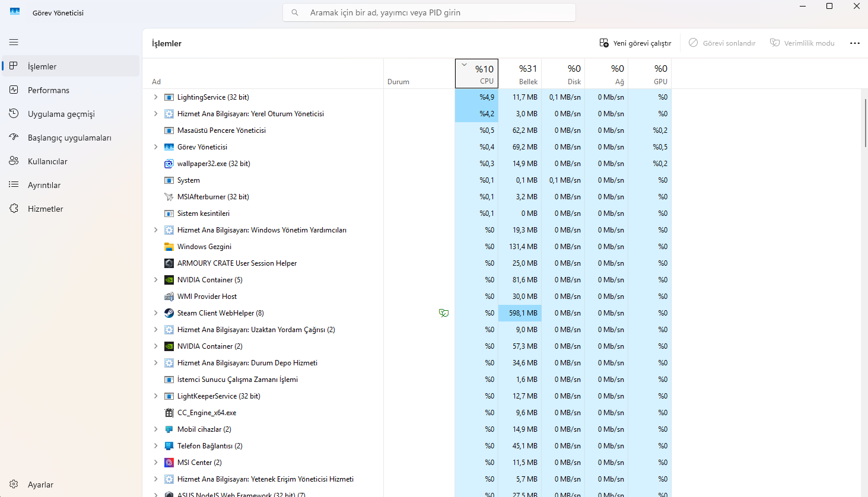This screenshot has height=497, width=868.
Task: Click the vertical scrollbar of process list
Action: [865, 123]
